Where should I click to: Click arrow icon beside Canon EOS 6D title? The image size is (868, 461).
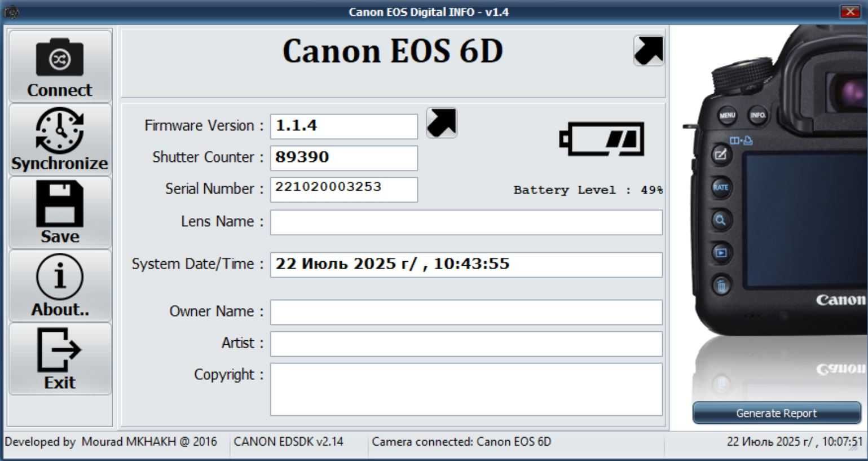pyautogui.click(x=649, y=51)
